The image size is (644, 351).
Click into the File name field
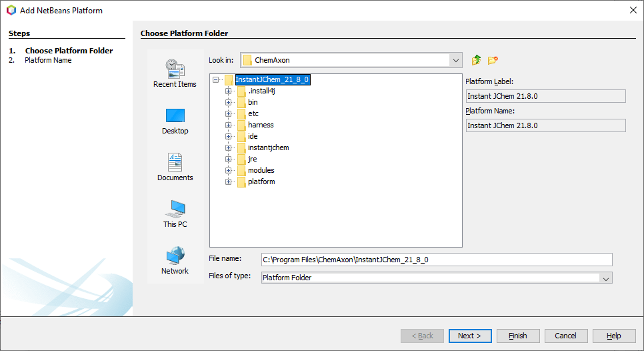pos(436,260)
